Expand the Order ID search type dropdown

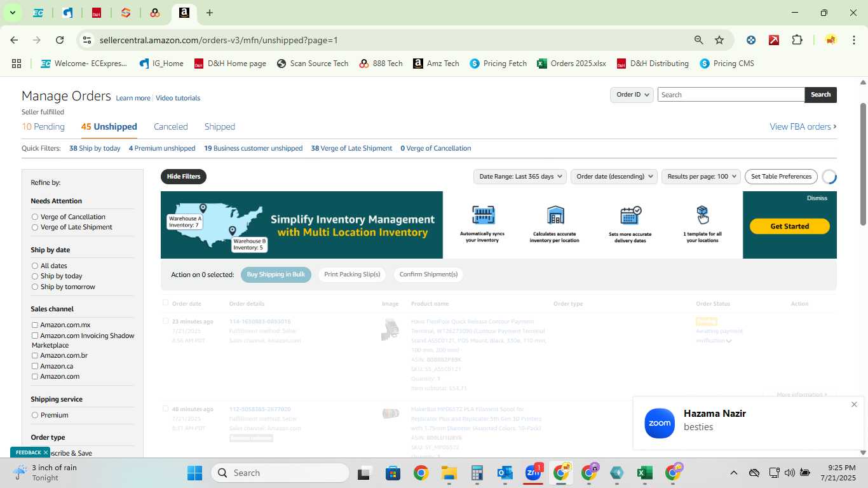pos(632,95)
